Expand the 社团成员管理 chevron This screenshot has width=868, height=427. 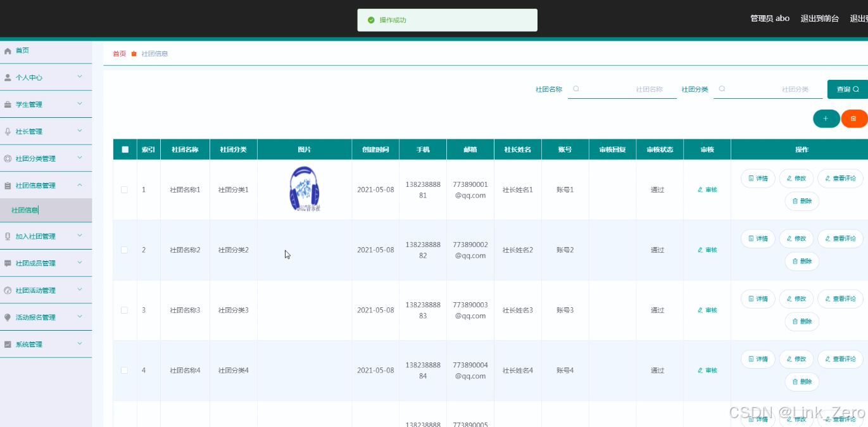tap(80, 263)
